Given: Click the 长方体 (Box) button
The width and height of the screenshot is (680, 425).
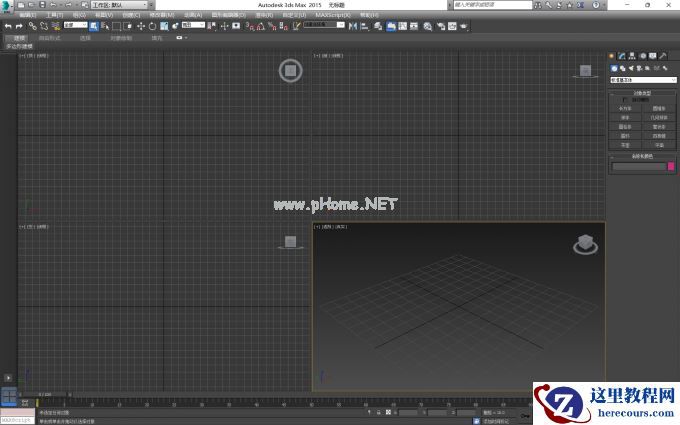Looking at the screenshot, I should coord(625,108).
